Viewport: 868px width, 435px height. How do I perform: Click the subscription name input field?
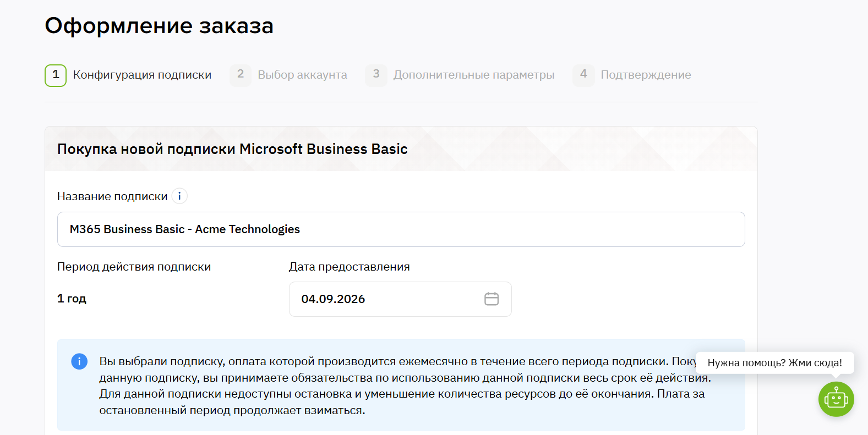(401, 229)
